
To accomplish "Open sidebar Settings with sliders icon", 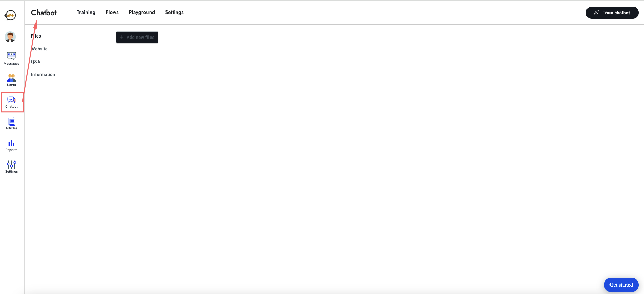I will point(11,167).
